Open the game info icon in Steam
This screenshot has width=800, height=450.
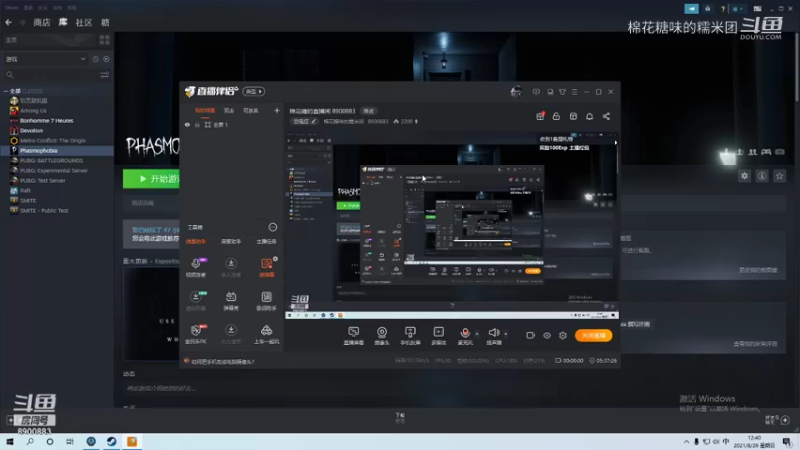pyautogui.click(x=762, y=176)
